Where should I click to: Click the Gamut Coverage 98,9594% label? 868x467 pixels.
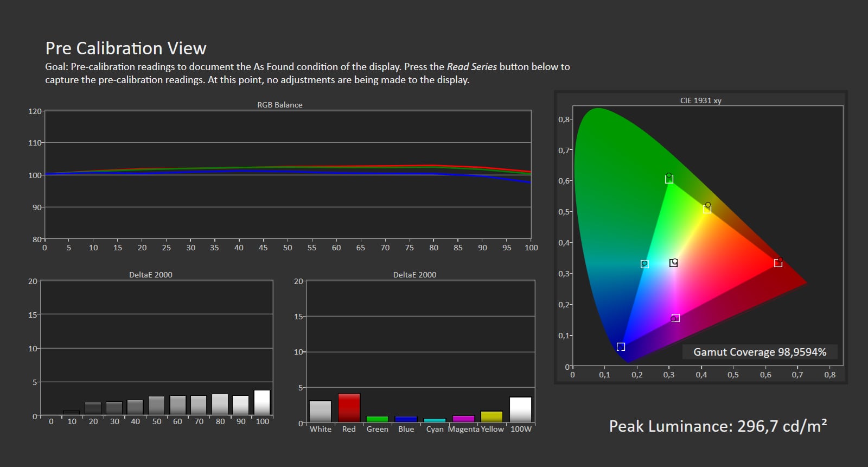759,352
